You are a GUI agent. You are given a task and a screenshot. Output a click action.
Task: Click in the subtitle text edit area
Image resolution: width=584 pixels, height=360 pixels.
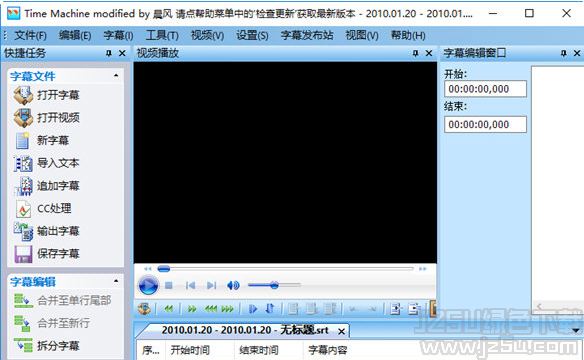point(558,182)
